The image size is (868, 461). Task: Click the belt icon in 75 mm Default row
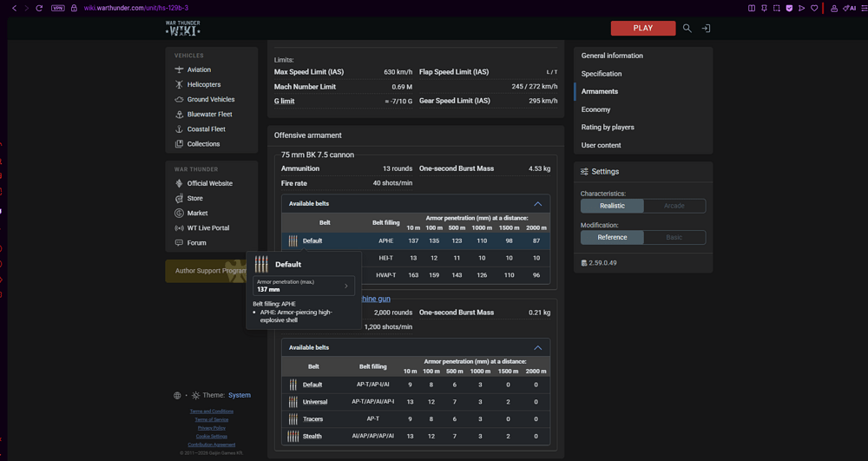(x=293, y=240)
